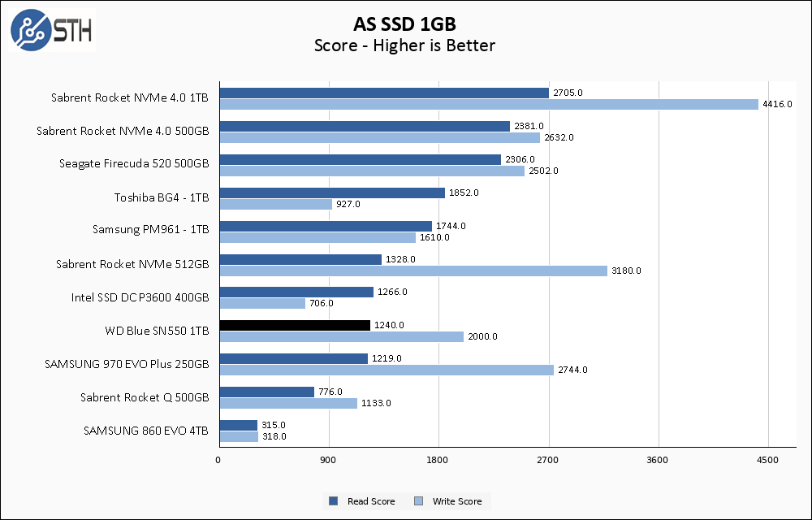This screenshot has width=812, height=520.
Task: Click the x-axis tick label 4500
Action: pyautogui.click(x=767, y=460)
